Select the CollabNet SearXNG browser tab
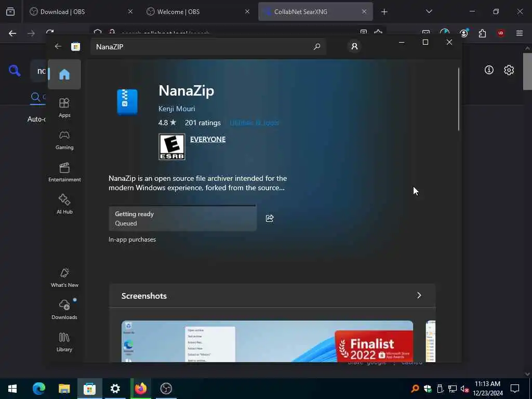This screenshot has height=399, width=532. tap(315, 12)
